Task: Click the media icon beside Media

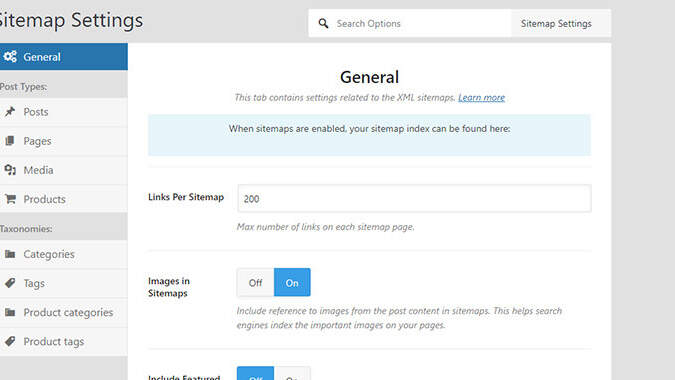Action: [10, 170]
